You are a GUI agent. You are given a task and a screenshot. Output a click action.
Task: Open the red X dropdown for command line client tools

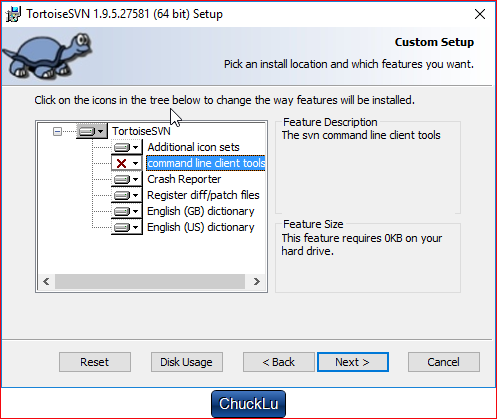coord(127,163)
